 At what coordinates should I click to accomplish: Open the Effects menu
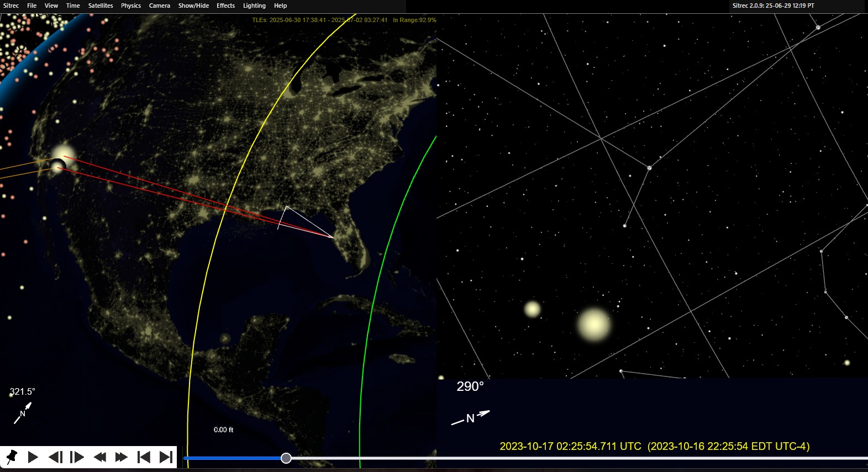225,6
